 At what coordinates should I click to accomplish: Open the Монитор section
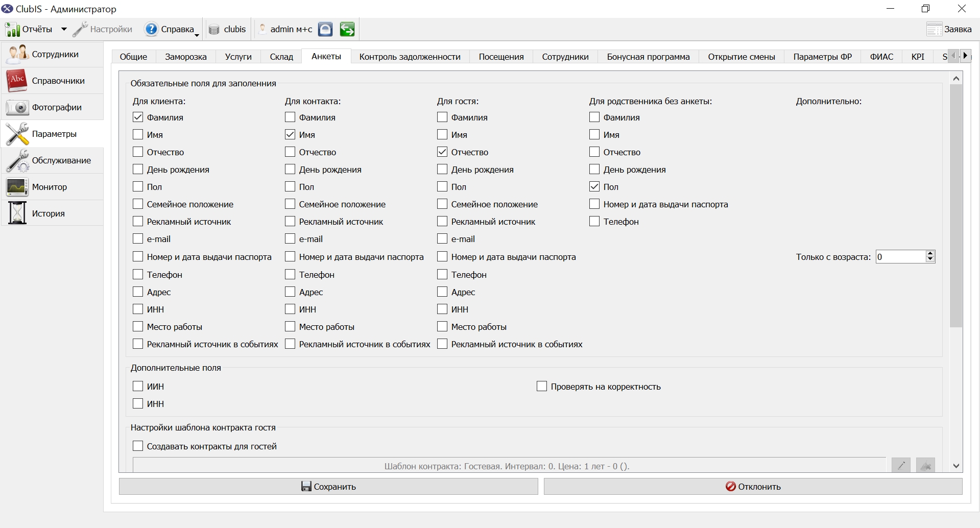pyautogui.click(x=53, y=187)
